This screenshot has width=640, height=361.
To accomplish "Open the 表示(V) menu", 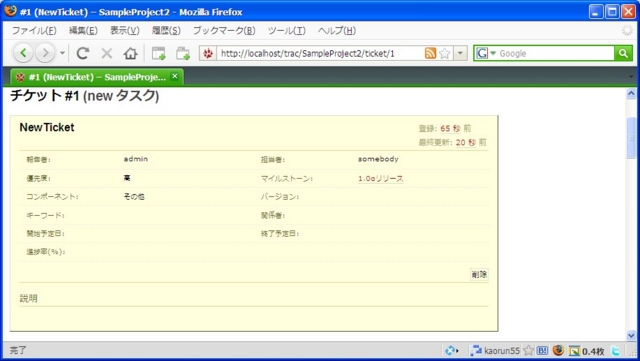I will coord(124,31).
